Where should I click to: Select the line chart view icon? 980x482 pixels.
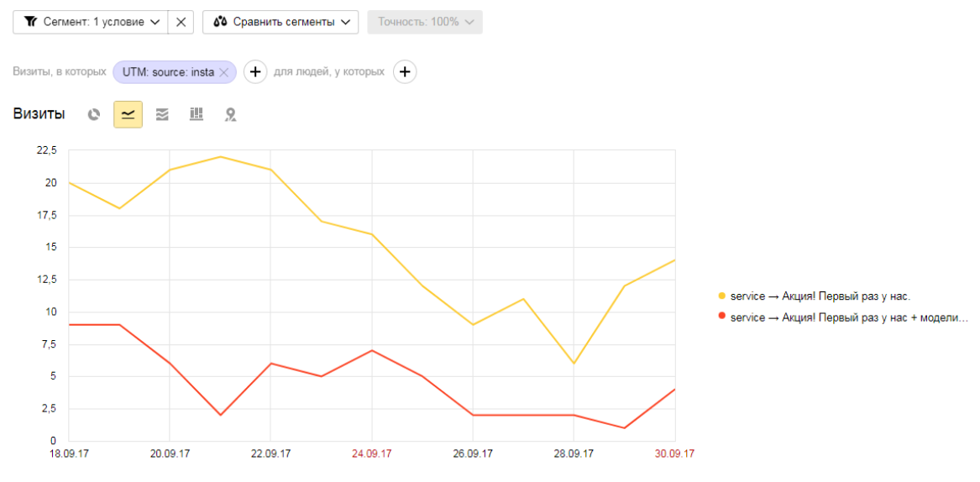click(x=128, y=114)
